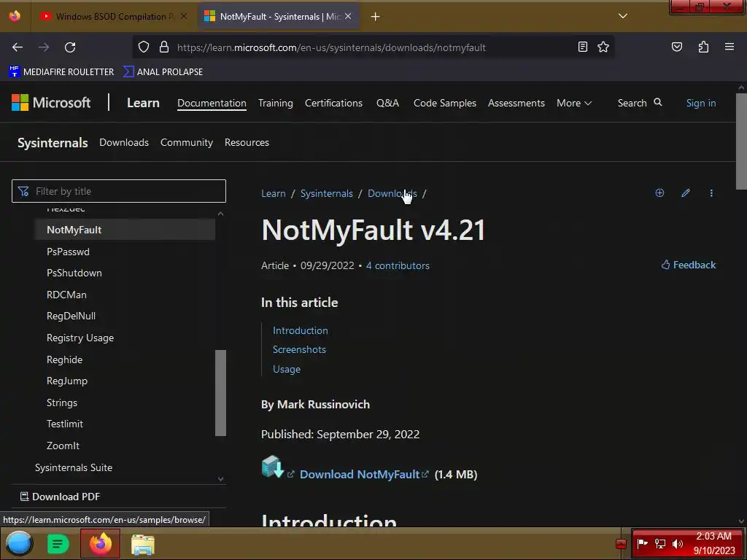This screenshot has width=747, height=560.
Task: Click the Sign in link
Action: (x=701, y=103)
